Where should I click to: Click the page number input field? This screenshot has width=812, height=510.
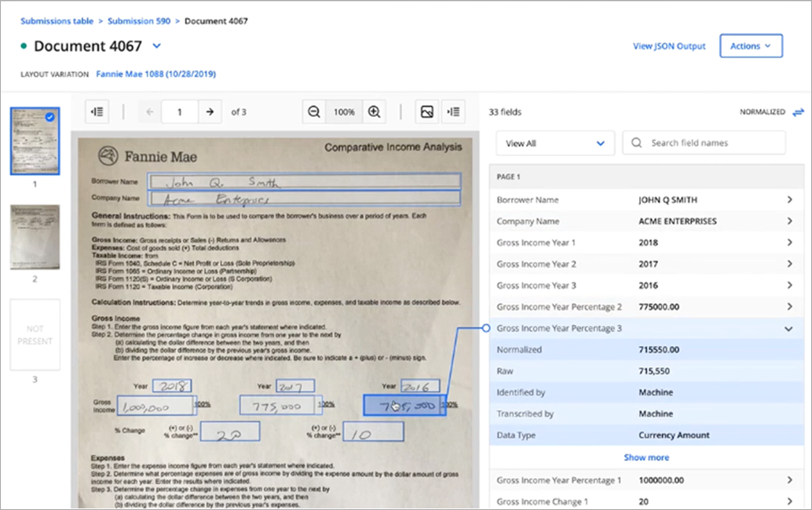coord(180,111)
